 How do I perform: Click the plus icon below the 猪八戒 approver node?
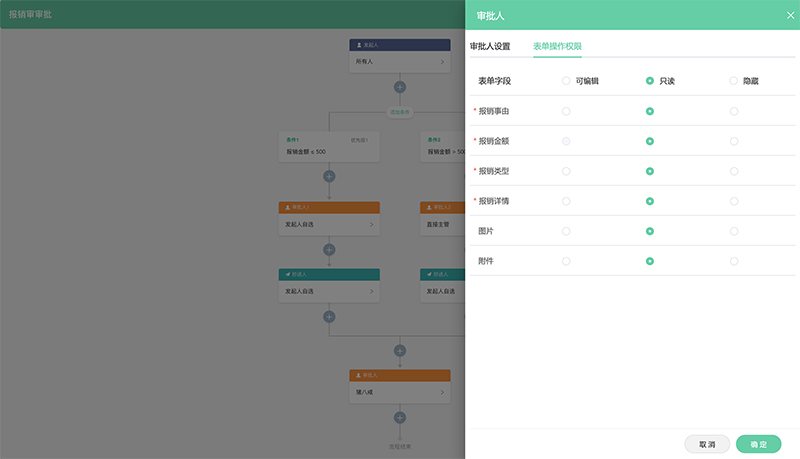400,417
